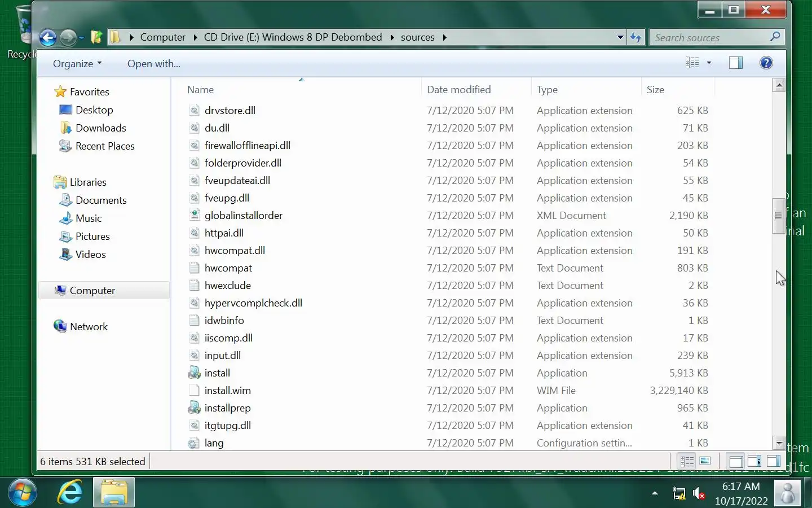
Task: Expand the arrow after the sources breadcrumb
Action: pyautogui.click(x=444, y=37)
